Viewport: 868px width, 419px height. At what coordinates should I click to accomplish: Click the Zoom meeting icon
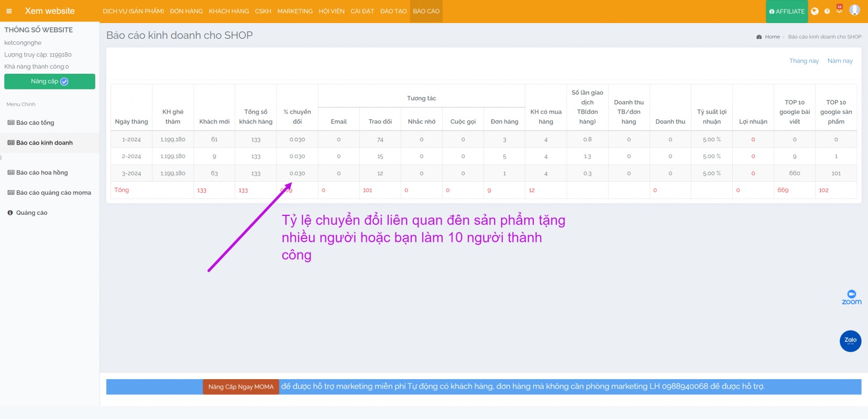[x=851, y=297]
